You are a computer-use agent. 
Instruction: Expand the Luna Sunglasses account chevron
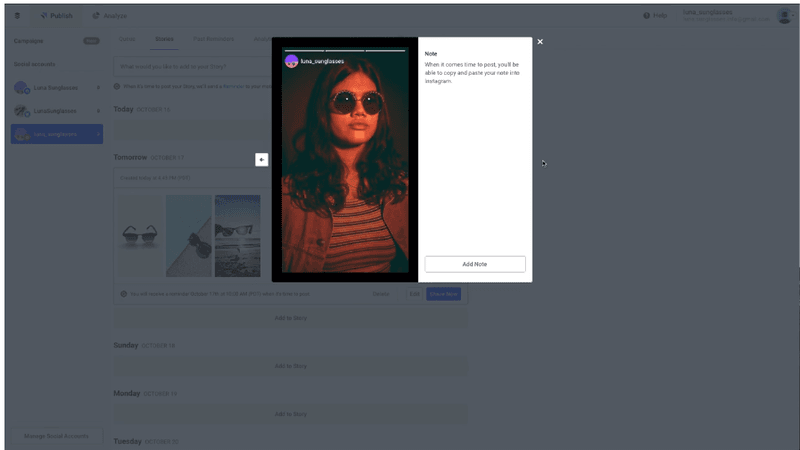coord(98,88)
